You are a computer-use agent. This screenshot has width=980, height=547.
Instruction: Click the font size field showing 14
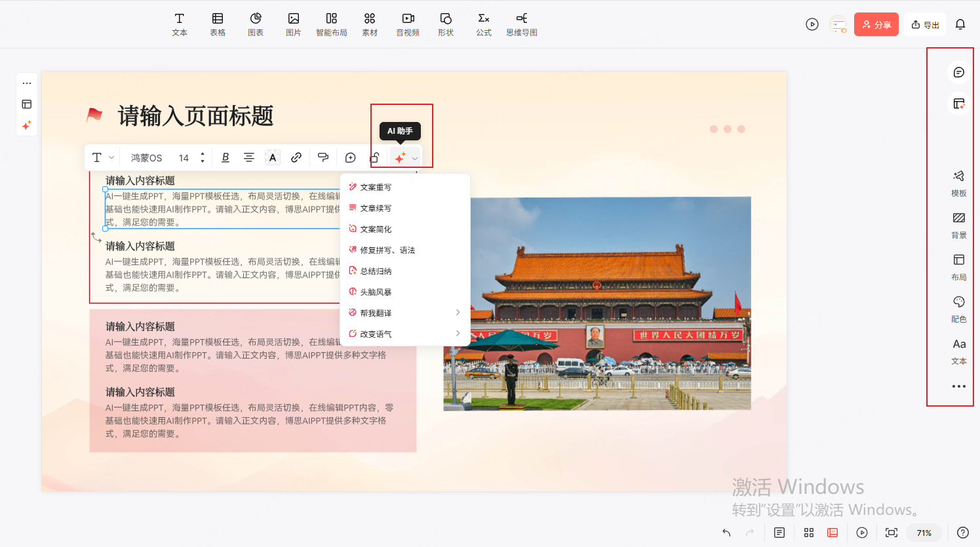(184, 158)
